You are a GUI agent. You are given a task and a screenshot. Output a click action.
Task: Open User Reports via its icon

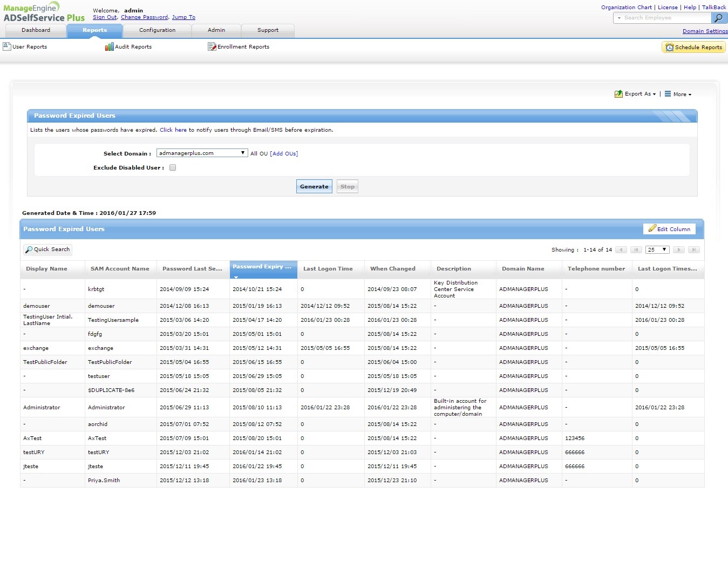tap(7, 46)
